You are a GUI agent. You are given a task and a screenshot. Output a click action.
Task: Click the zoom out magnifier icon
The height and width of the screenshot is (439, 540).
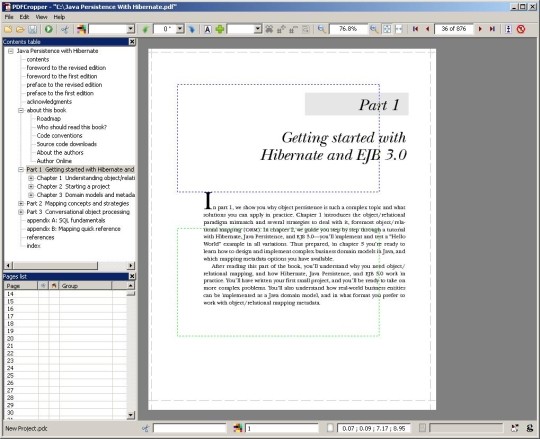click(x=321, y=29)
